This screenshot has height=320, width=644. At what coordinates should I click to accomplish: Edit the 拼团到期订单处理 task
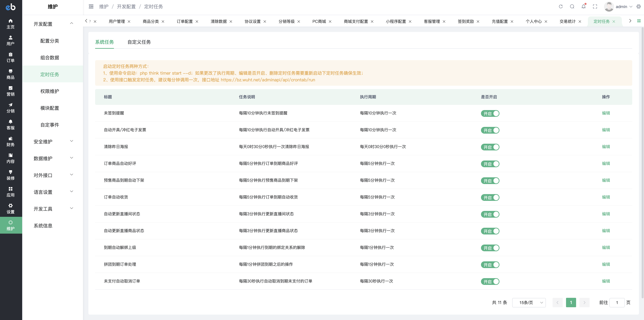pos(606,264)
